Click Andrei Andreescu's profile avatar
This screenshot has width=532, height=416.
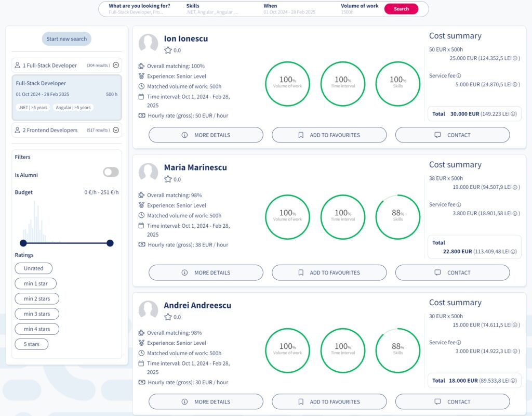click(x=148, y=309)
